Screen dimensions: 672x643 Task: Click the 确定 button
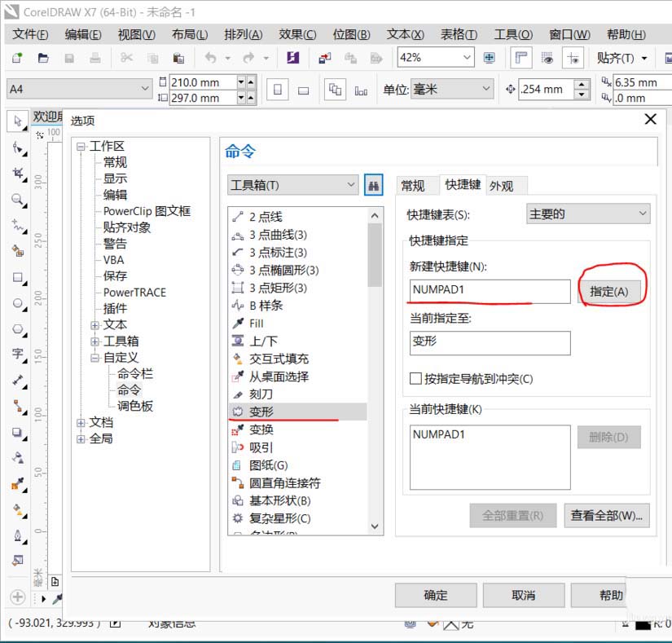tap(436, 595)
